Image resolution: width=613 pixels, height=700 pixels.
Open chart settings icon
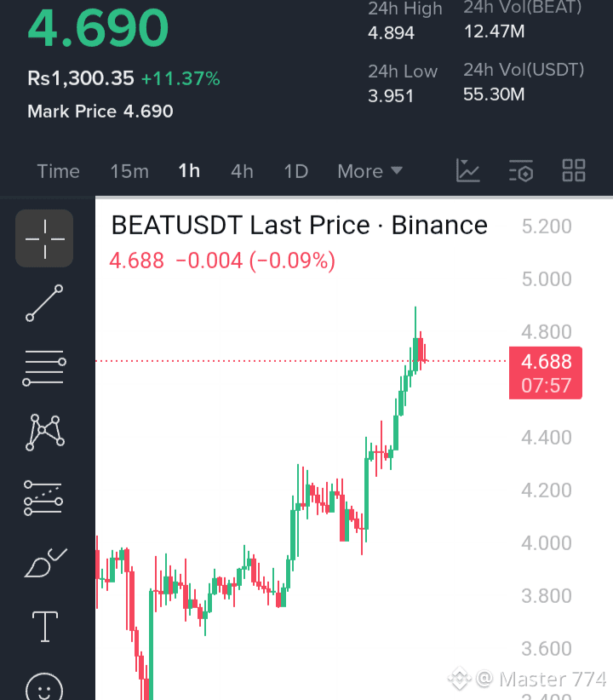[x=521, y=170]
